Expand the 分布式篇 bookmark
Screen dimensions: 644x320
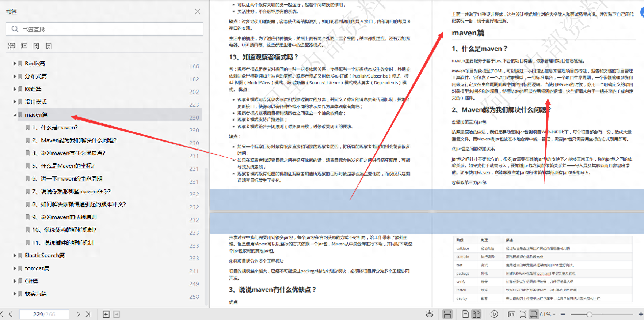coord(15,76)
